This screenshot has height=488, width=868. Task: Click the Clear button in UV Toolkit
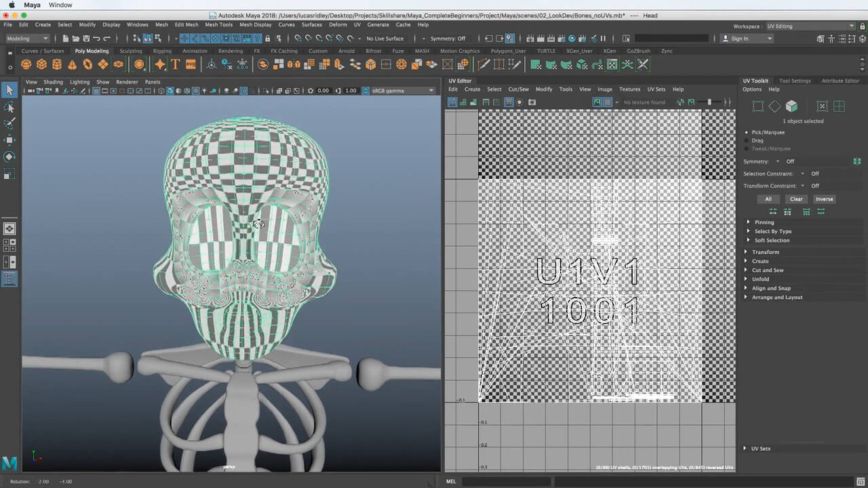pos(796,199)
